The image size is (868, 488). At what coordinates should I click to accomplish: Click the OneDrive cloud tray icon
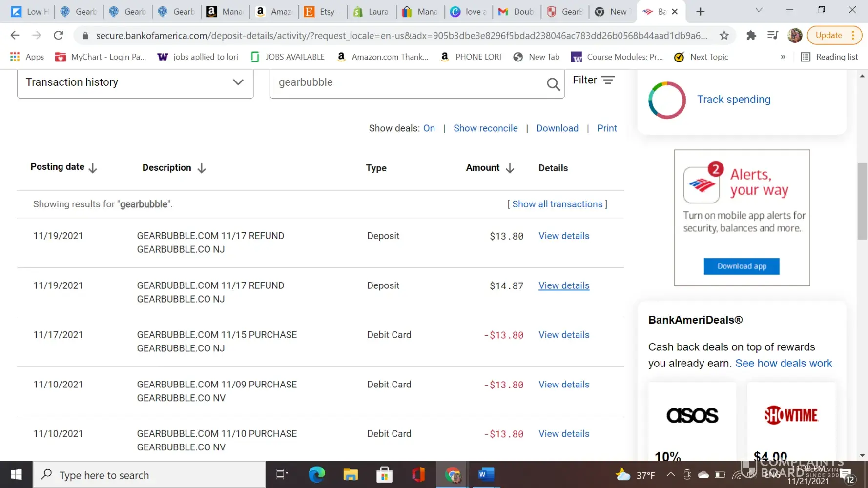coord(703,475)
